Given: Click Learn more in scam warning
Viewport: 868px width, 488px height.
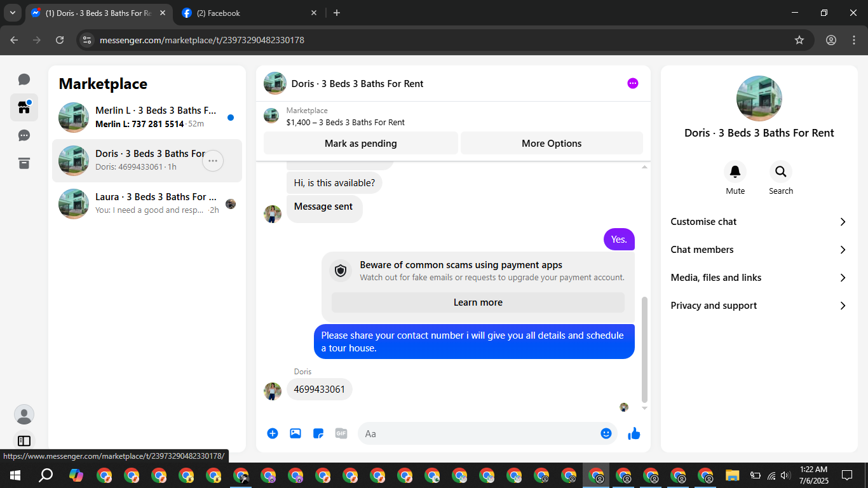Looking at the screenshot, I should click(478, 302).
